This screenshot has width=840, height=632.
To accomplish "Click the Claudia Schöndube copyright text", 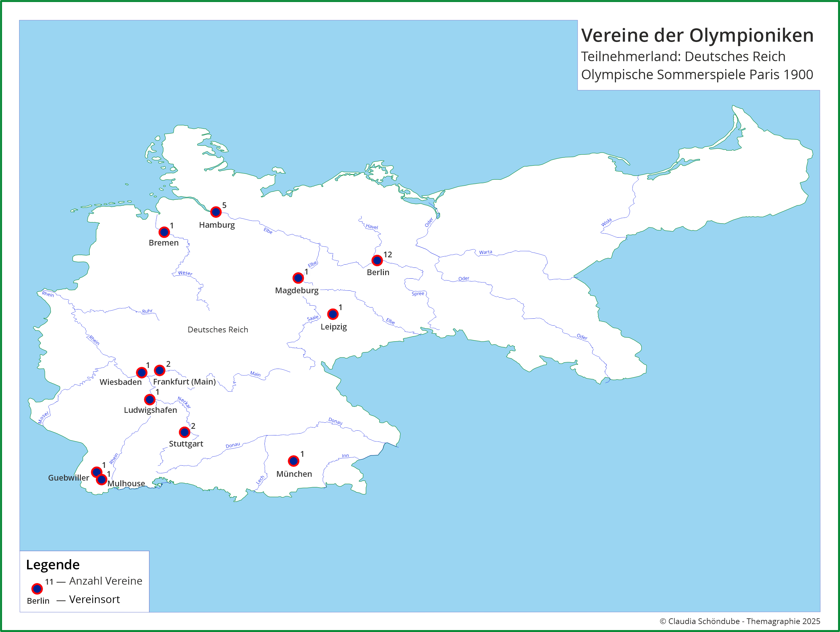I will (x=739, y=621).
